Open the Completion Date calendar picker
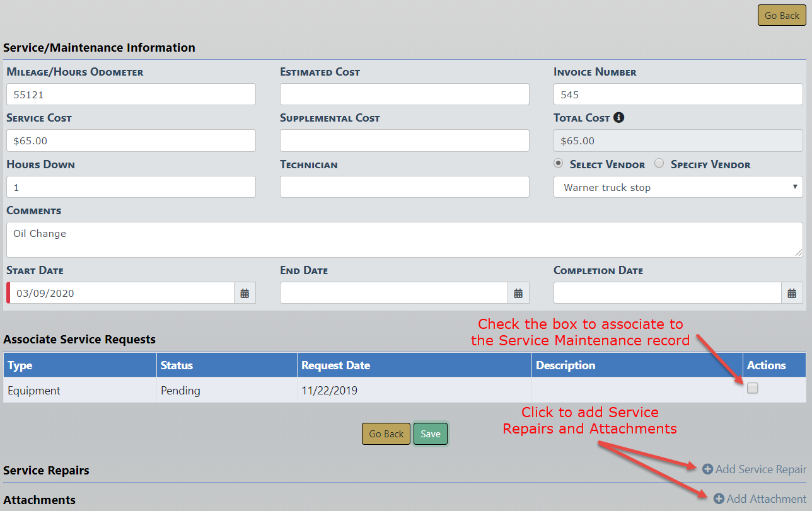Image resolution: width=812 pixels, height=511 pixels. pos(792,293)
